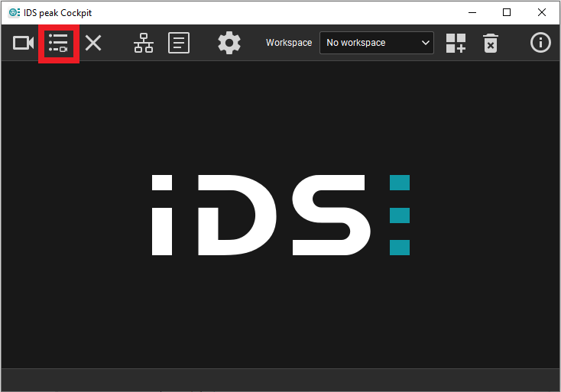
Task: Click the Workspace label text
Action: (x=289, y=43)
